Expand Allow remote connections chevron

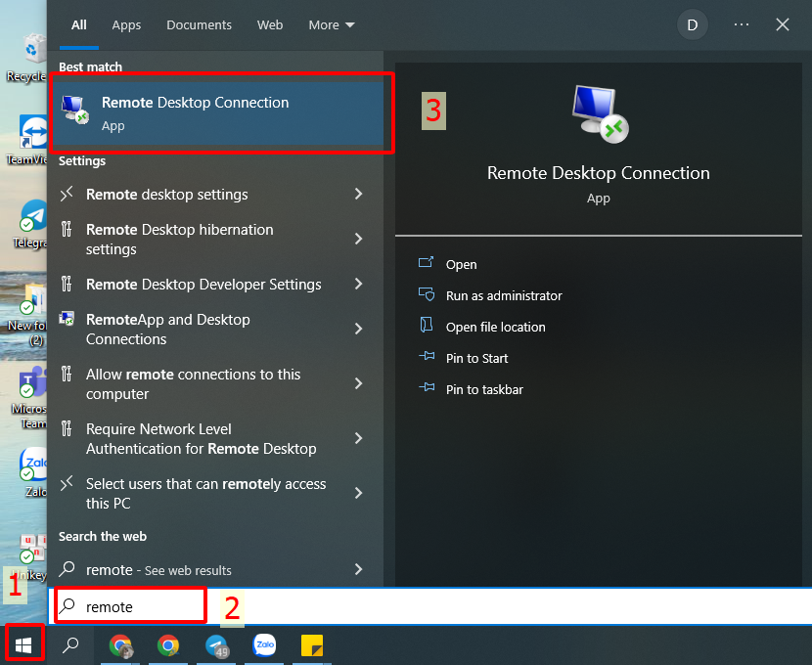(358, 383)
